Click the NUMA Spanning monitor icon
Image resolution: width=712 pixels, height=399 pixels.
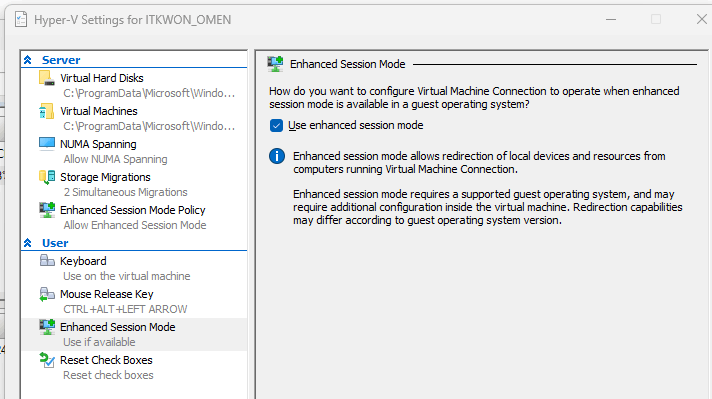(47, 144)
